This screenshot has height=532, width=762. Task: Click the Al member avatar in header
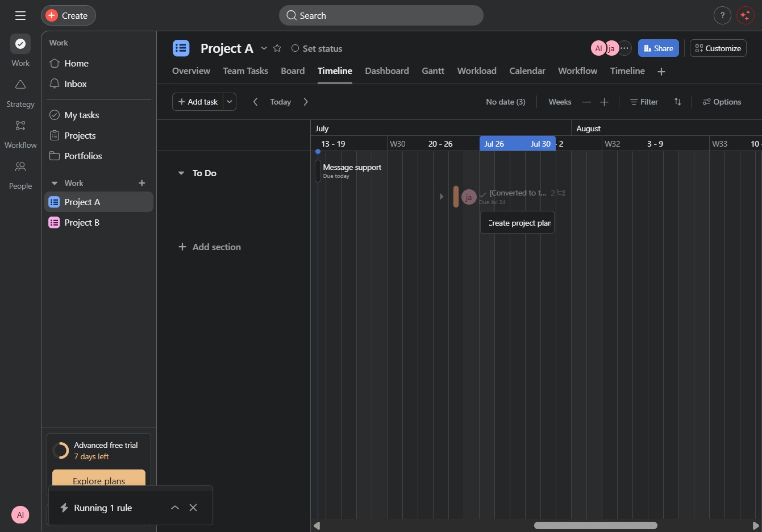click(x=598, y=48)
